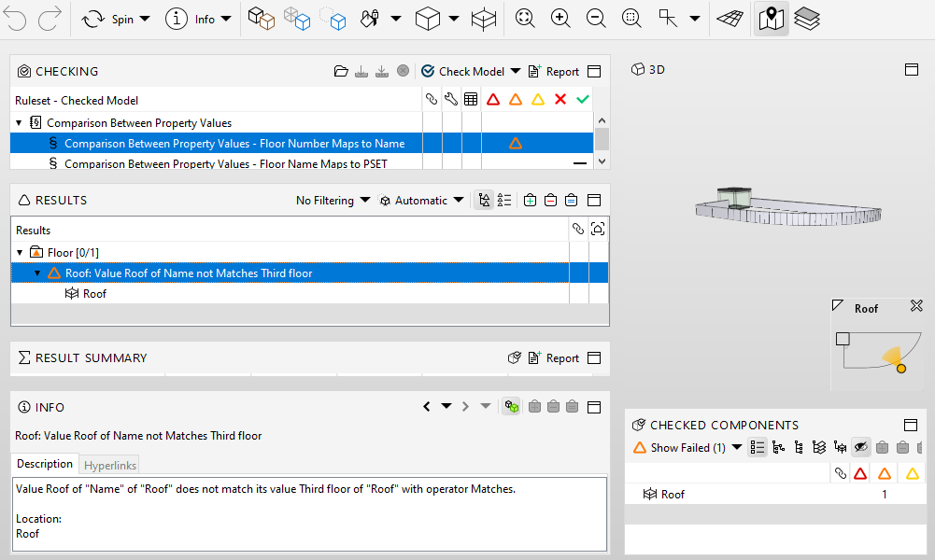Viewport: 935px width, 560px height.
Task: Click the axis selection tool icon
Action: pyautogui.click(x=668, y=19)
